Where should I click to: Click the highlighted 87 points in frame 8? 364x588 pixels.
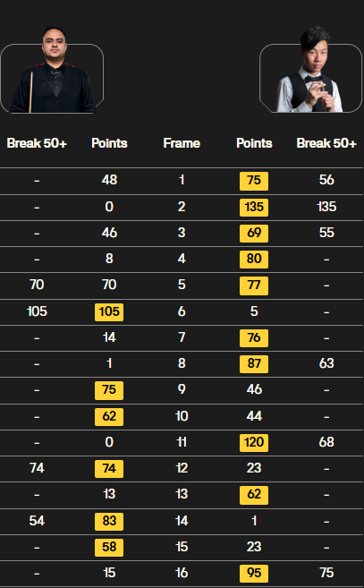(x=254, y=363)
